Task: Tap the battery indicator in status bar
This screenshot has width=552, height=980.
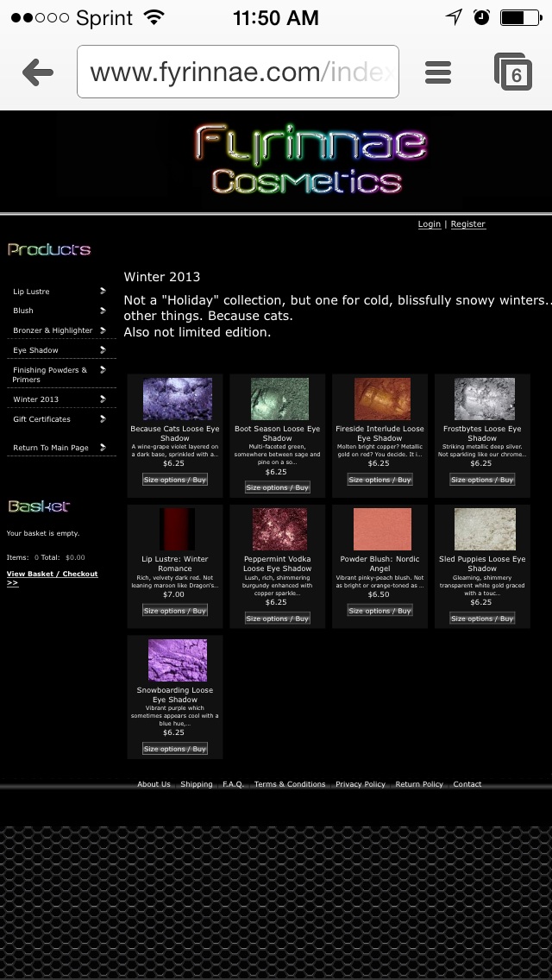Action: [x=521, y=17]
